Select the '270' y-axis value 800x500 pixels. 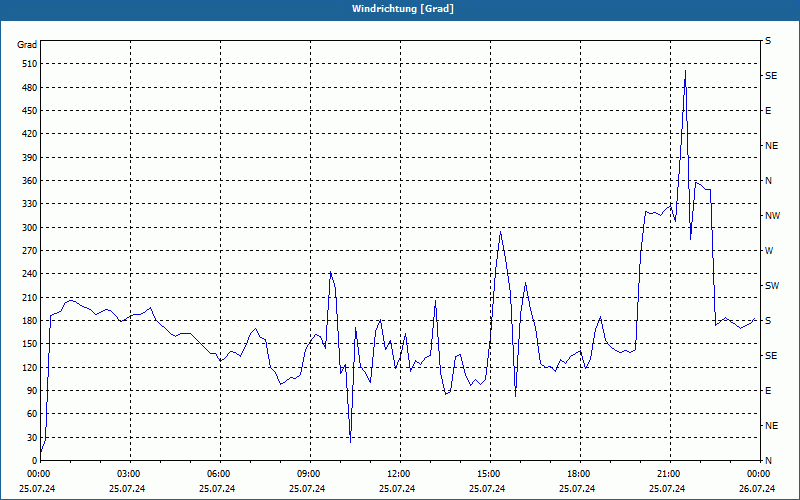[x=31, y=251]
